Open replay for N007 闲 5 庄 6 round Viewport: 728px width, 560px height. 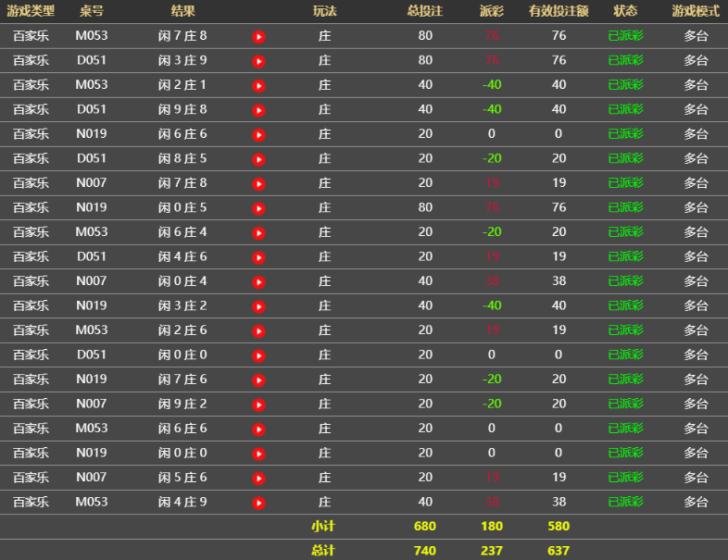tap(258, 479)
